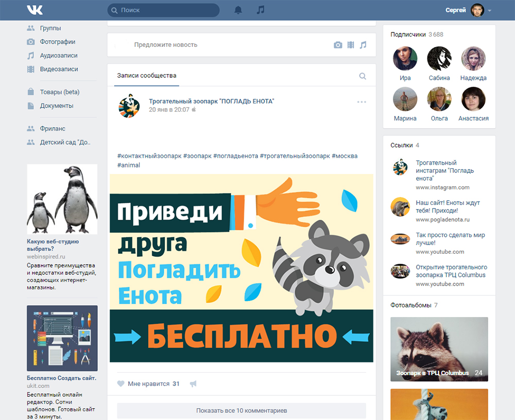Like the post with heart icon

(121, 383)
